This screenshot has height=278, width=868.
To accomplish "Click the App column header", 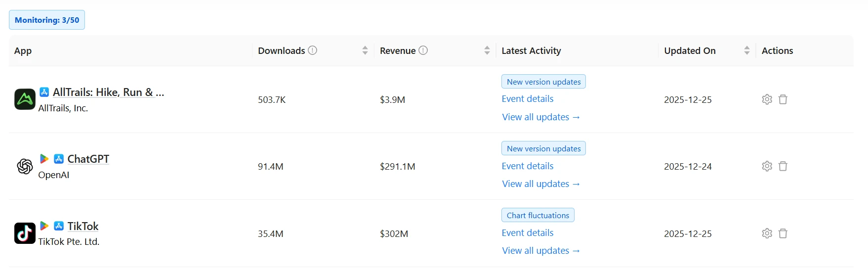I will pyautogui.click(x=23, y=50).
